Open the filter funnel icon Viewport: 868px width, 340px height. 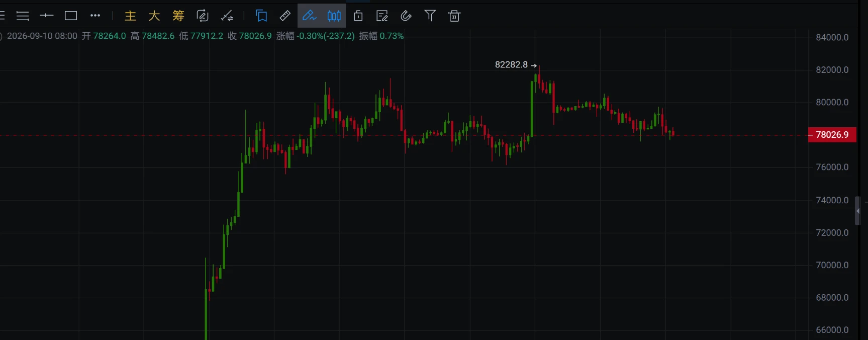pyautogui.click(x=430, y=16)
